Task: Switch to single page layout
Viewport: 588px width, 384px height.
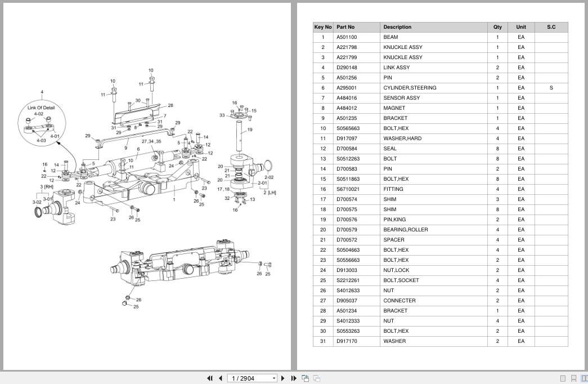Action: (563, 378)
